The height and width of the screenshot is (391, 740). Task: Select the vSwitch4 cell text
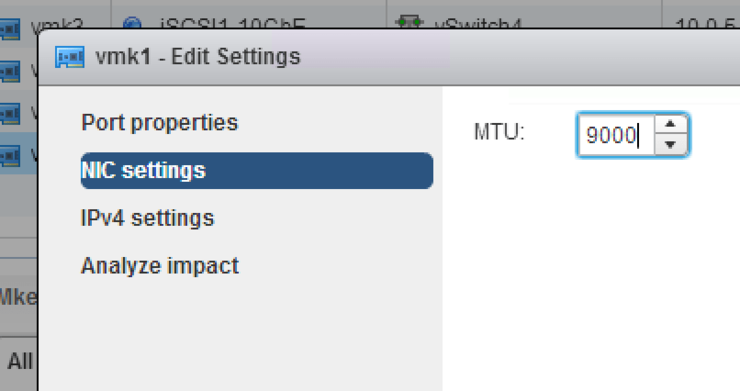click(x=478, y=24)
